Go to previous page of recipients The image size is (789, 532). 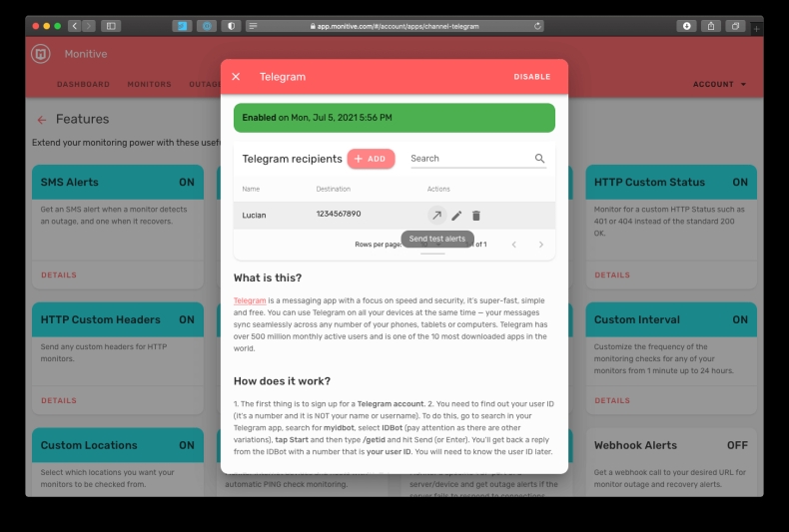[514, 245]
